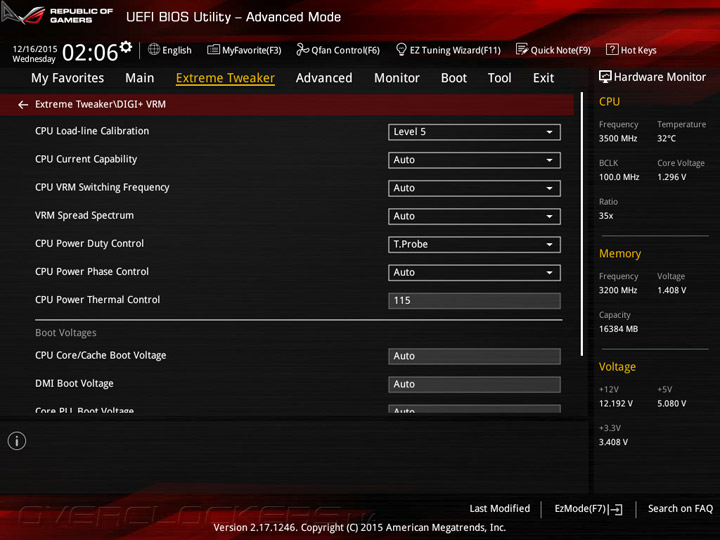The height and width of the screenshot is (540, 720).
Task: Select CPU VRM Switching Frequency label
Action: [x=102, y=187]
